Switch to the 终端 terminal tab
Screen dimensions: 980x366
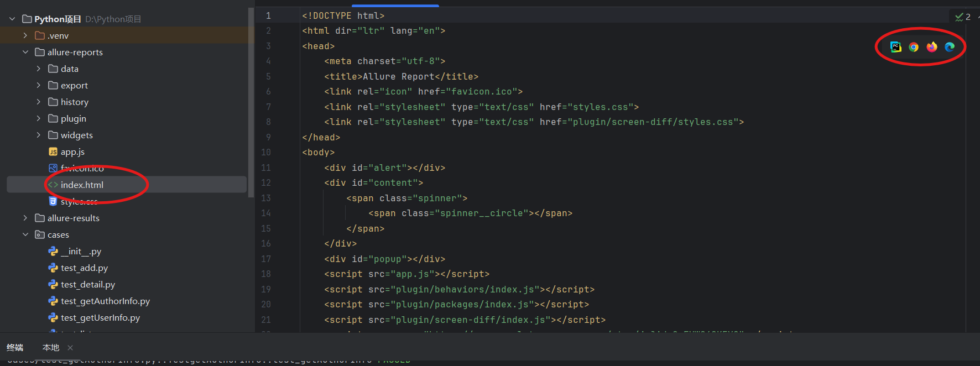[15, 347]
